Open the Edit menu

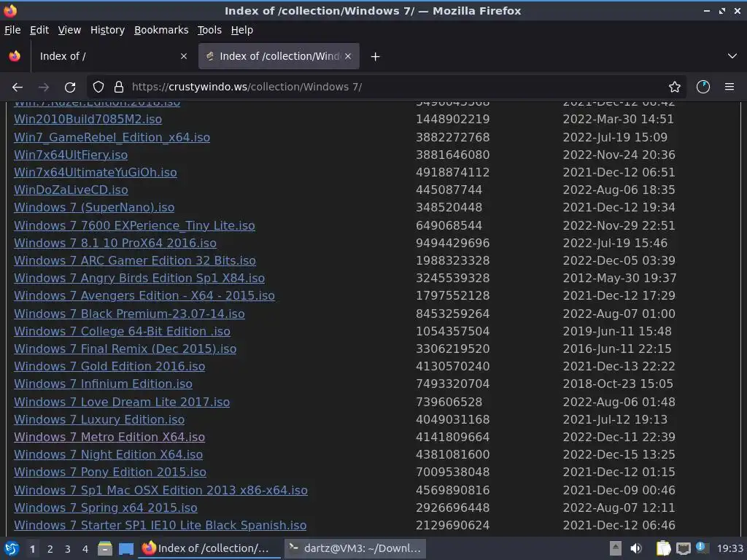pyautogui.click(x=39, y=30)
